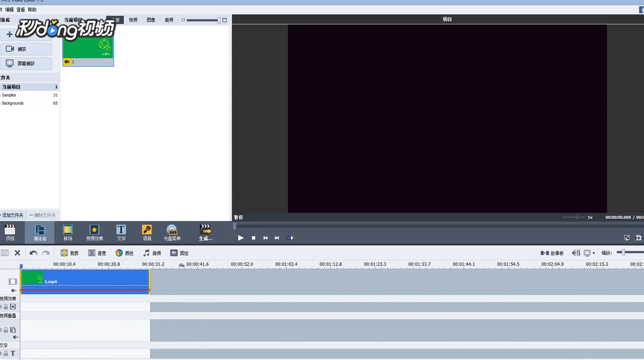
Task: Open the 文字 (Text) section
Action: point(121,232)
